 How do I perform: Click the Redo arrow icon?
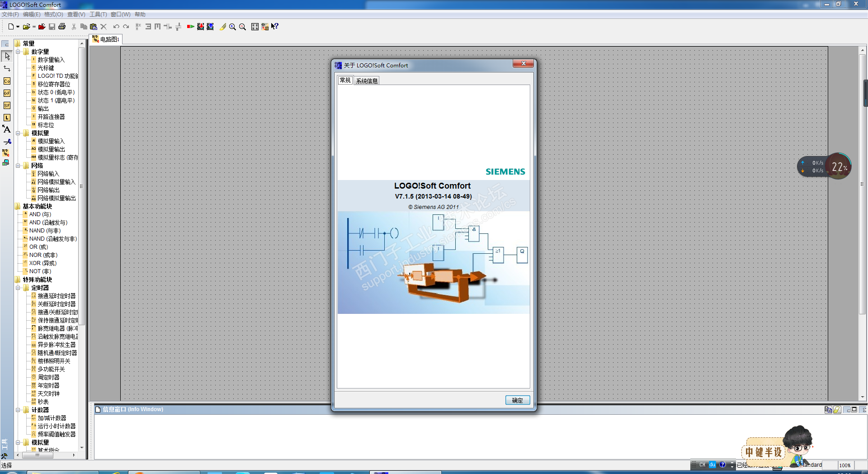tap(126, 27)
